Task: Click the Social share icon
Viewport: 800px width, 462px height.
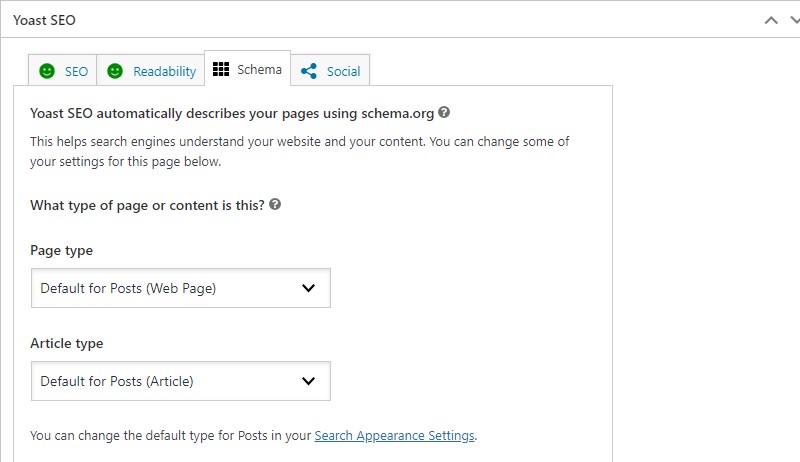Action: 309,71
